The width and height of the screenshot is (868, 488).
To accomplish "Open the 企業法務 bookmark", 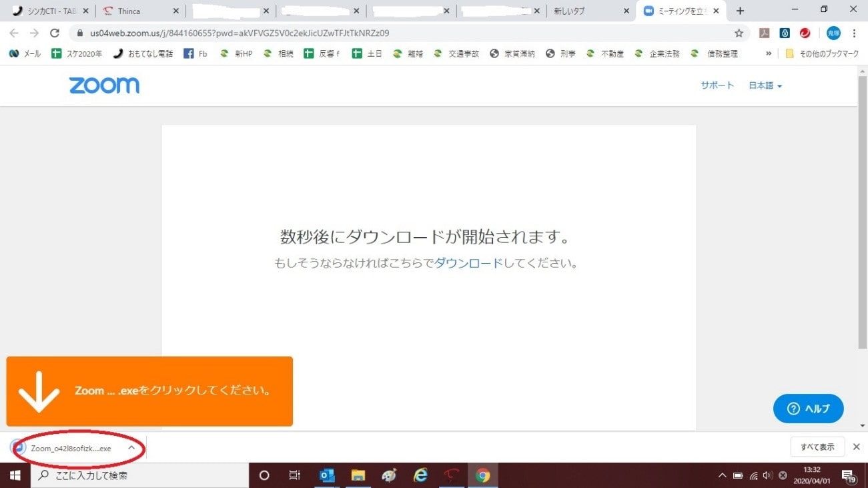I will click(x=657, y=54).
